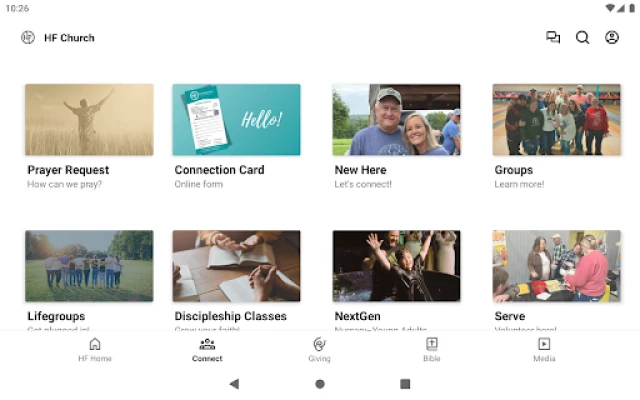Click the Discipleship Classes title
The image size is (640, 400).
(x=231, y=316)
